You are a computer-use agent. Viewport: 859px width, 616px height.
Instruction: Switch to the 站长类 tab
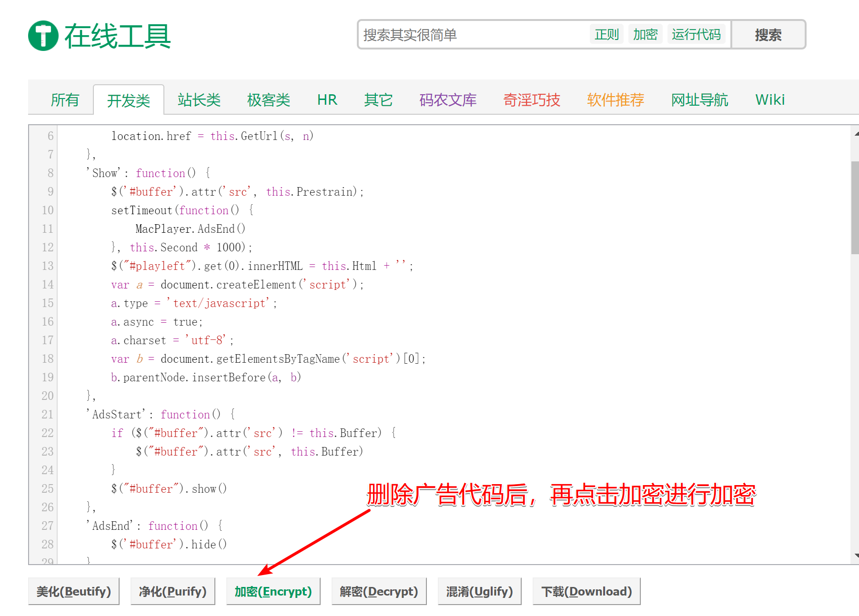click(x=198, y=99)
